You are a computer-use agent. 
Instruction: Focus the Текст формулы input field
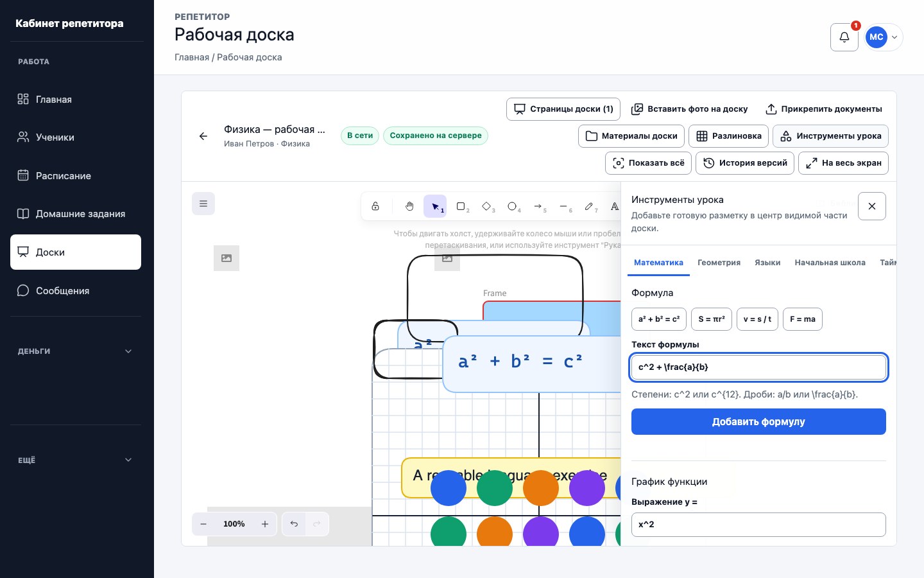(758, 367)
